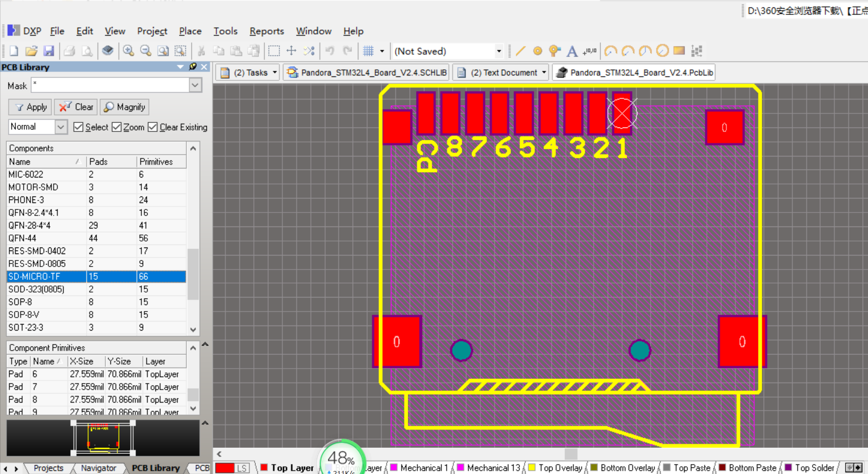Click pad 1 on the footprint
This screenshot has width=868, height=474.
[622, 113]
